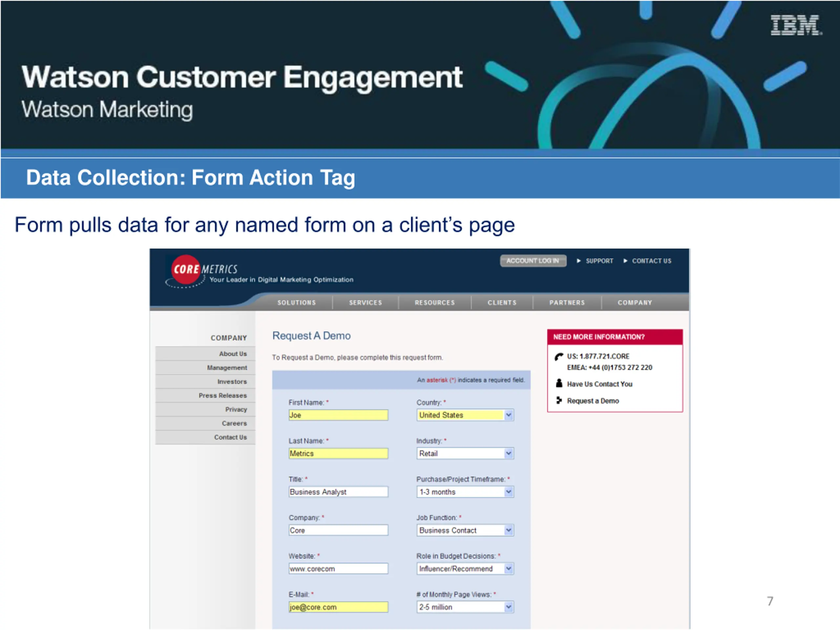This screenshot has height=630, width=840.
Task: Click the US: 1.877.721.CORE phone number
Action: point(598,356)
